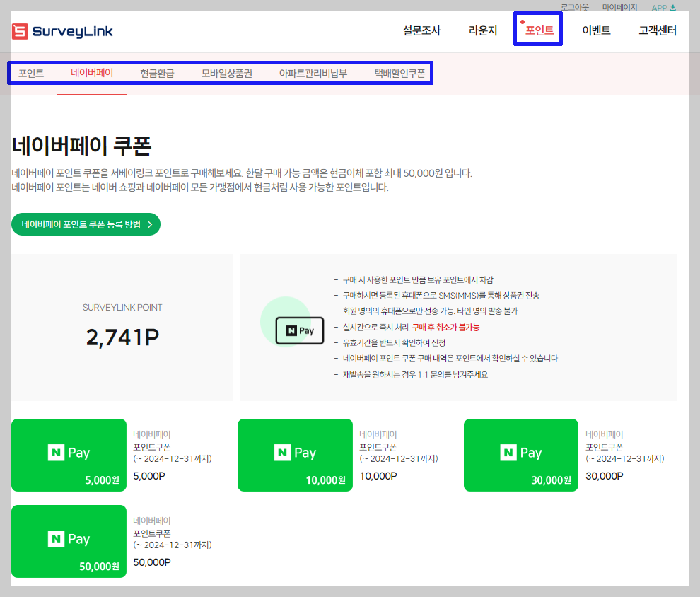Screen dimensions: 700x597
Task: Click the 30,000P price text
Action: 605,476
